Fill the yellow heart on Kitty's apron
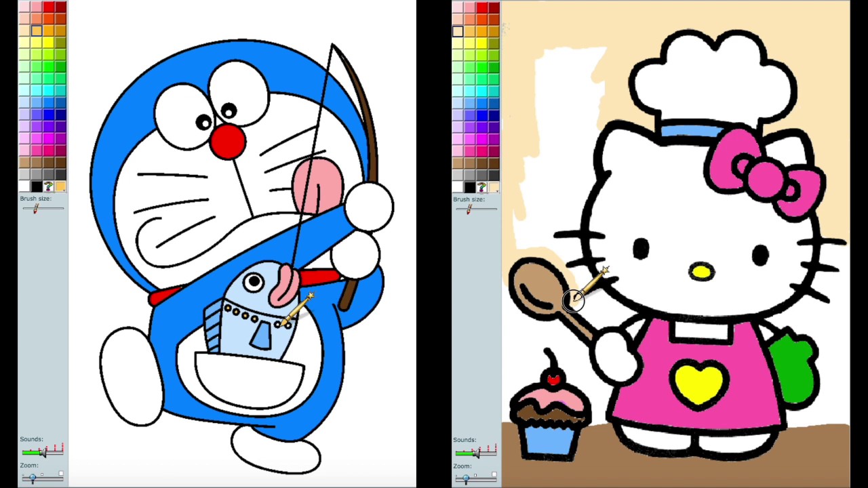 click(x=698, y=383)
